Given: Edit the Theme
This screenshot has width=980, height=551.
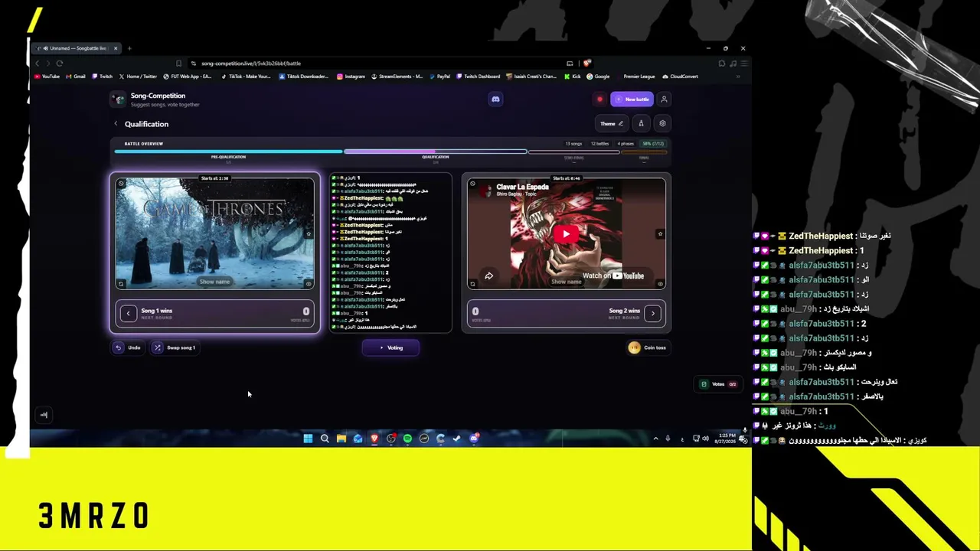Looking at the screenshot, I should [x=611, y=123].
